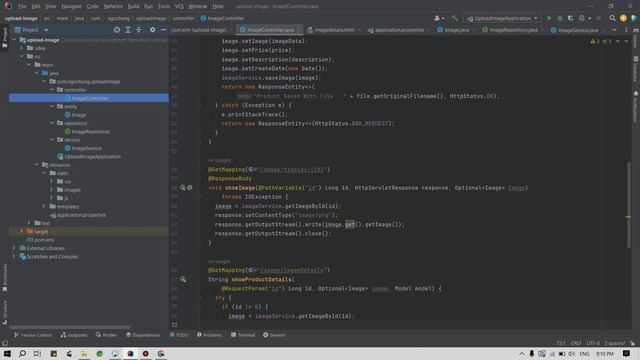Expand External Libraries node
The image size is (640, 360).
(x=14, y=248)
